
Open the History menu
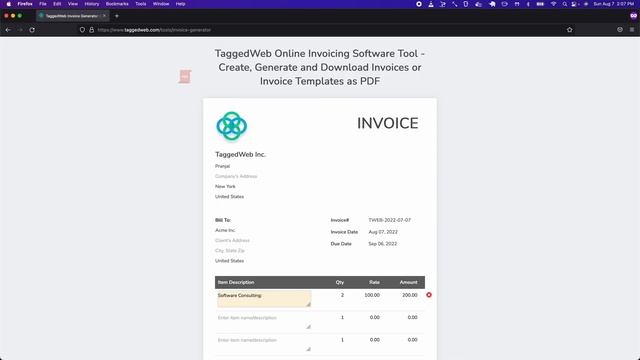click(x=92, y=4)
